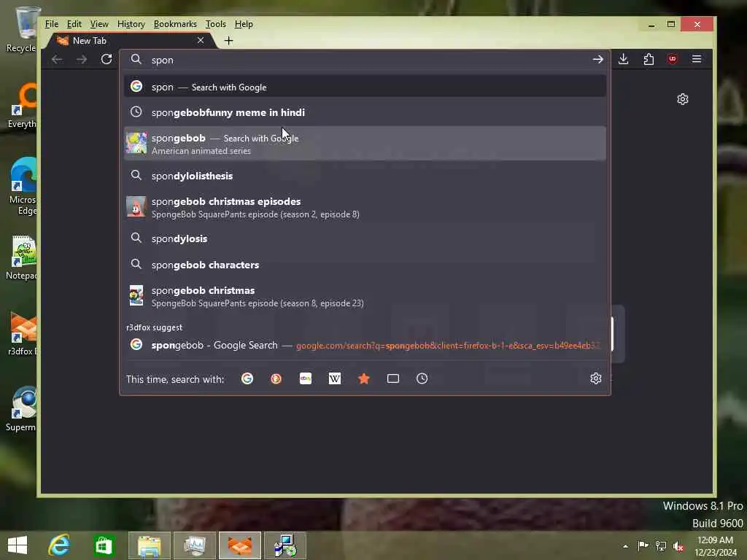
Task: Click the muted volume tray icon
Action: 678,545
